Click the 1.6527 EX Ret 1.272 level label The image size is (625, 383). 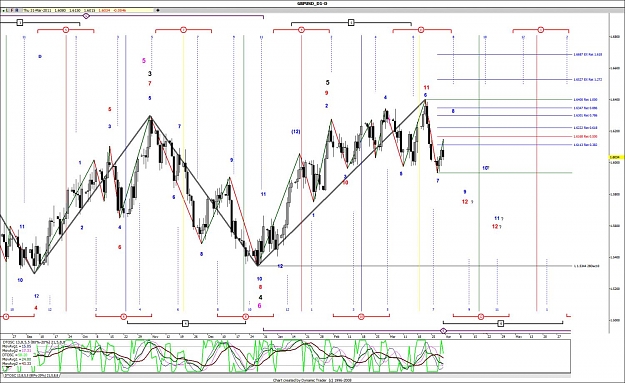click(588, 79)
